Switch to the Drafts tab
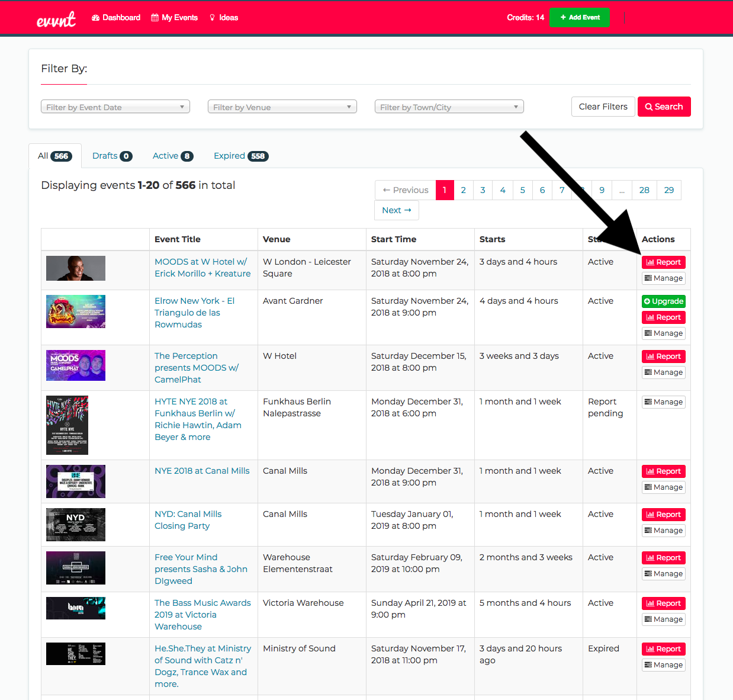This screenshot has height=700, width=733. tap(112, 156)
